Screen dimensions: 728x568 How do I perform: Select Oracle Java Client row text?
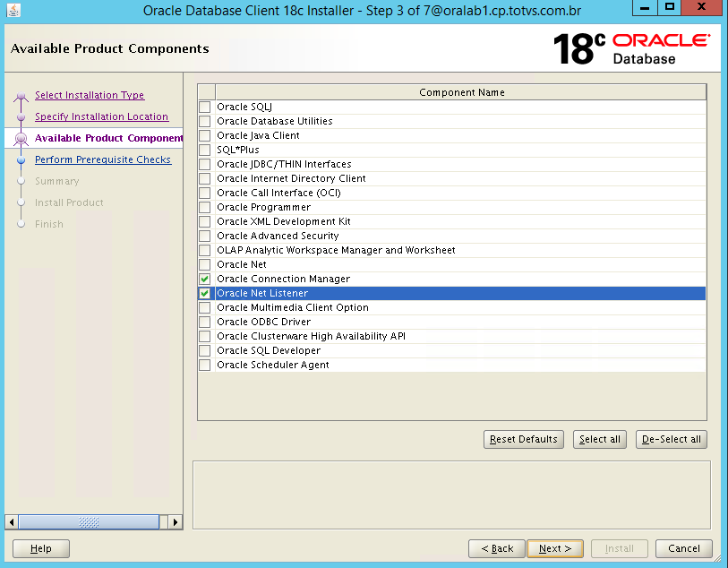pos(258,135)
